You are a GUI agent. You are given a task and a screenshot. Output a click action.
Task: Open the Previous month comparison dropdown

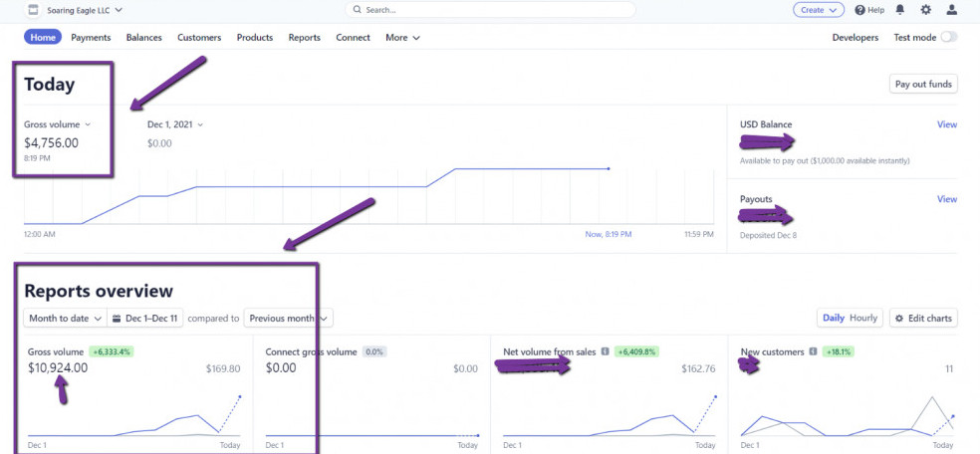pyautogui.click(x=289, y=319)
